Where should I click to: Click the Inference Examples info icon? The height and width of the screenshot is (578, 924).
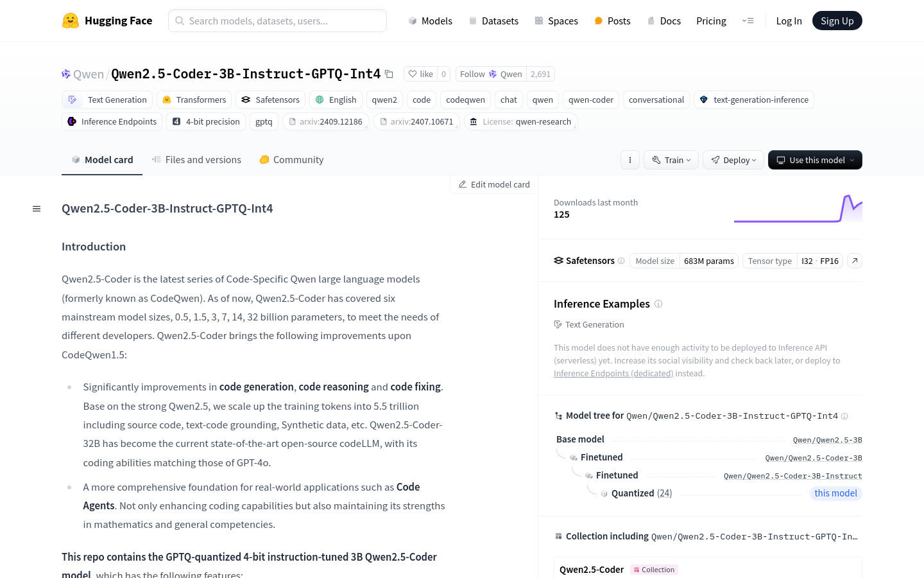[658, 304]
